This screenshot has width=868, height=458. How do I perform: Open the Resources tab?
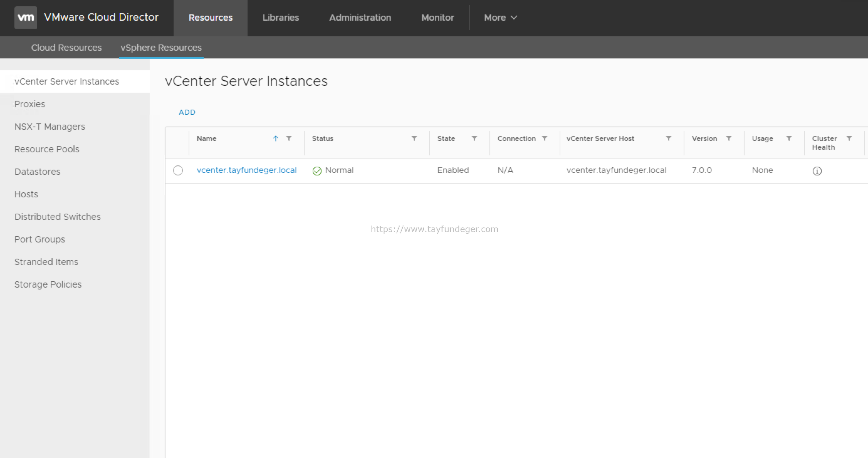[211, 18]
